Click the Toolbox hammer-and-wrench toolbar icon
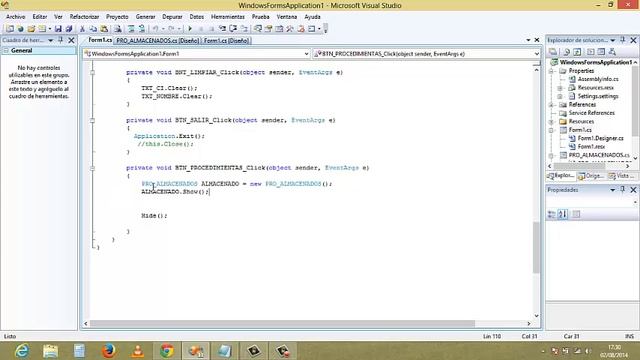Screen dimensions: 640x360 tap(290, 29)
